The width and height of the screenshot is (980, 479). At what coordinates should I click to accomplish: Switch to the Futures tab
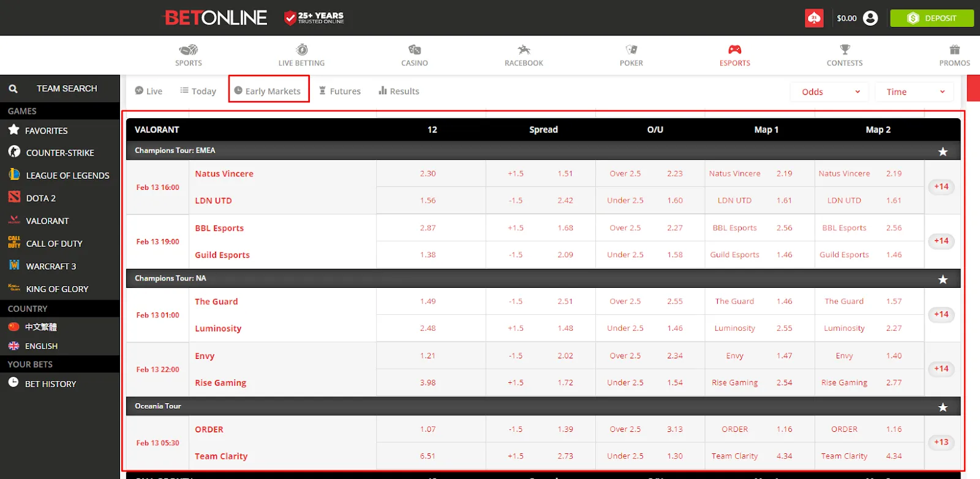(x=339, y=91)
